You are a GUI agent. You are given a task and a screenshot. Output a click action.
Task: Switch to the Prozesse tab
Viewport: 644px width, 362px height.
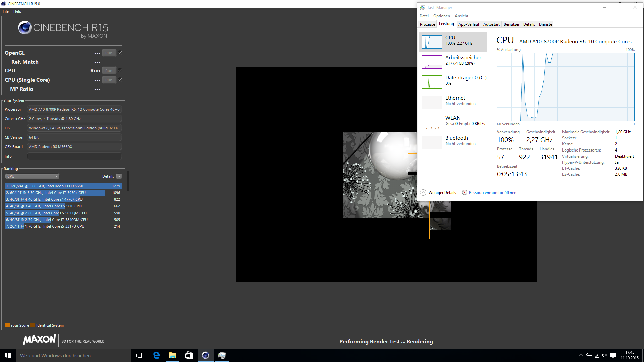tap(427, 24)
